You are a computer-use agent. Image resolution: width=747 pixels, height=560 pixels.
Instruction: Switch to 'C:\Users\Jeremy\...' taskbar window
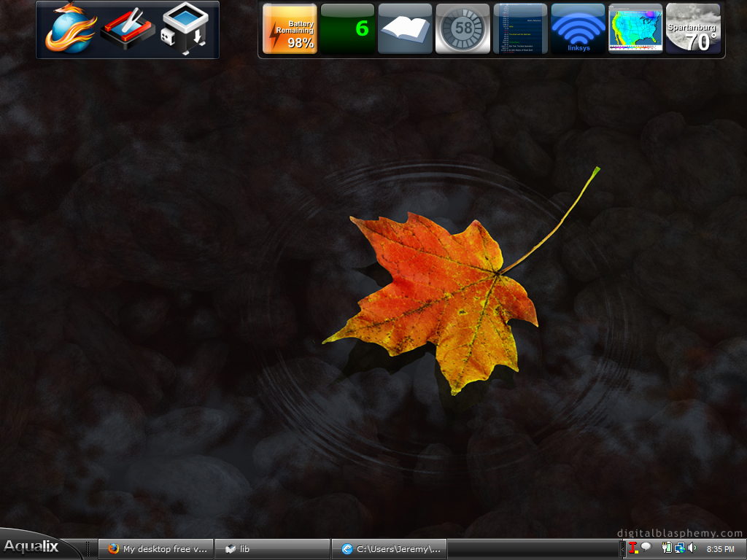pyautogui.click(x=389, y=549)
